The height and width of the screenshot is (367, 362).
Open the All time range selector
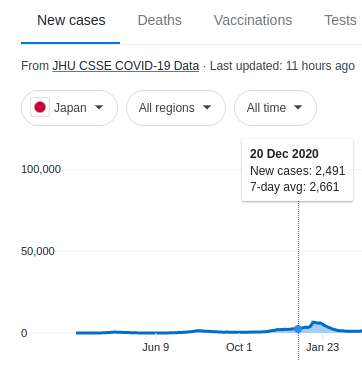pos(275,108)
